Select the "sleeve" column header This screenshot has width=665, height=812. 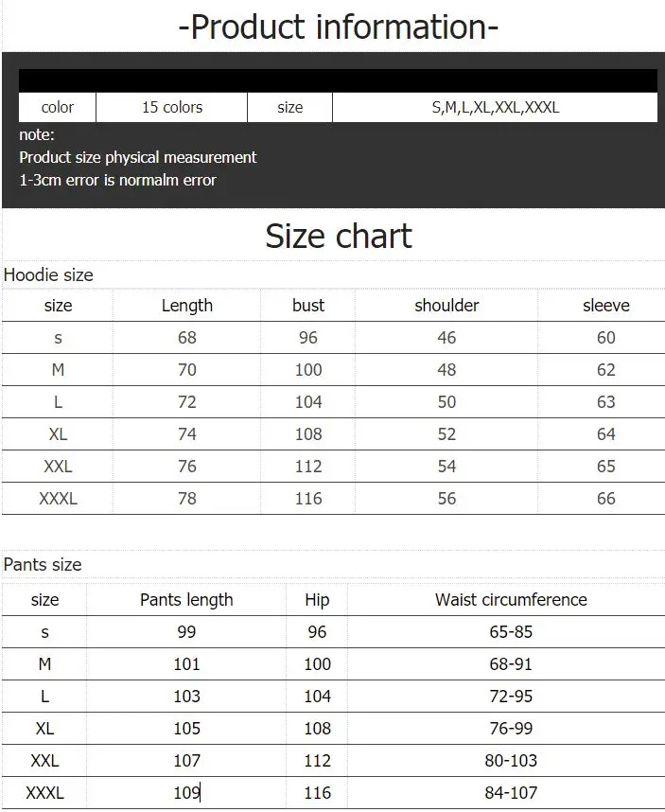[x=605, y=306]
